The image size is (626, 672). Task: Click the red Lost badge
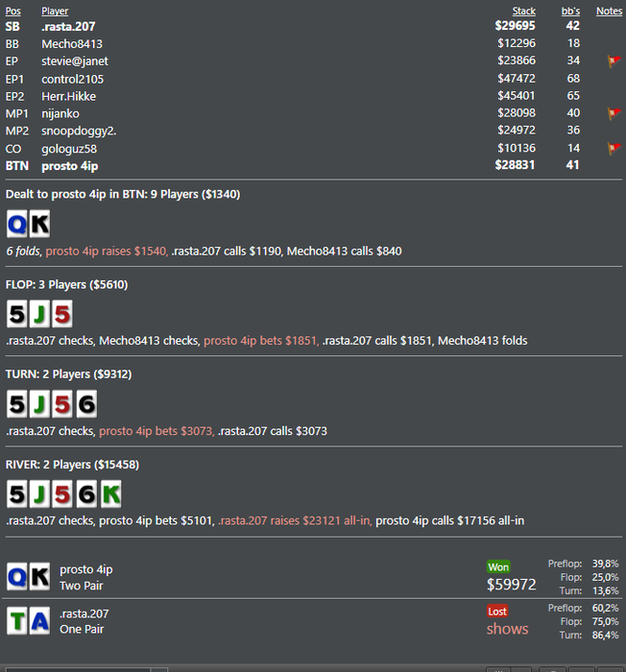tap(497, 612)
